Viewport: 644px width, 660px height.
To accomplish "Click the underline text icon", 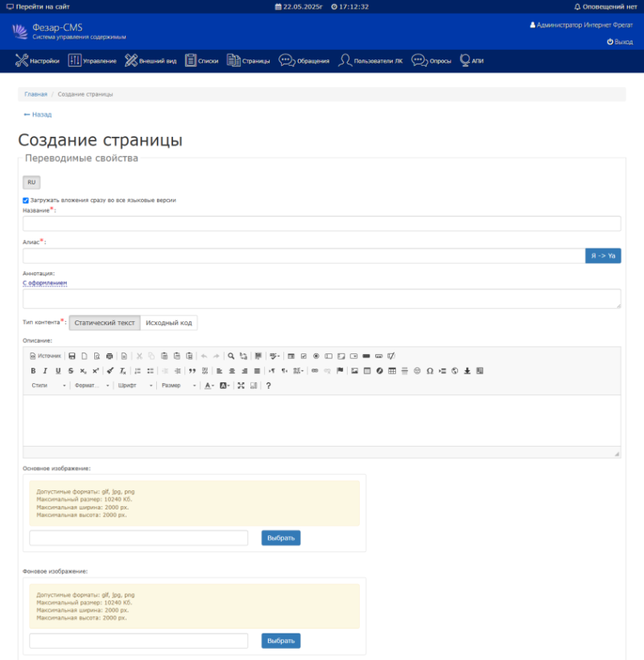I will pos(58,371).
